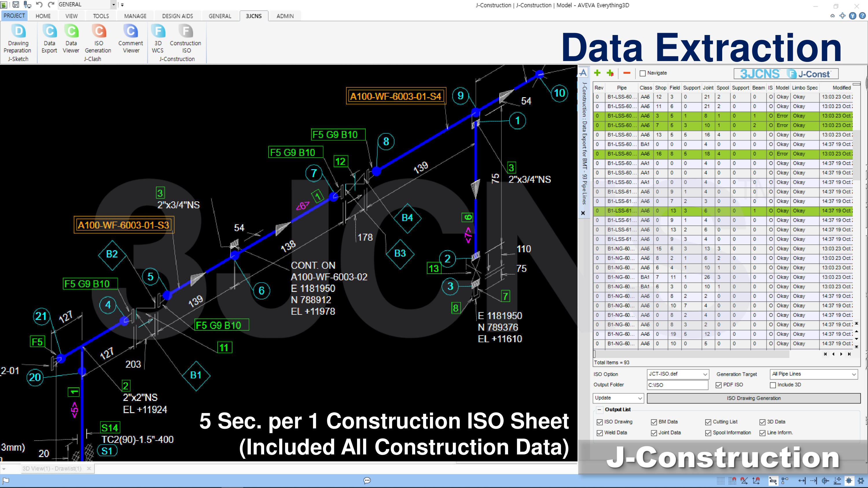The image size is (868, 488).
Task: Toggle the snap-to-grid magnet icon
Action: coord(732,480)
